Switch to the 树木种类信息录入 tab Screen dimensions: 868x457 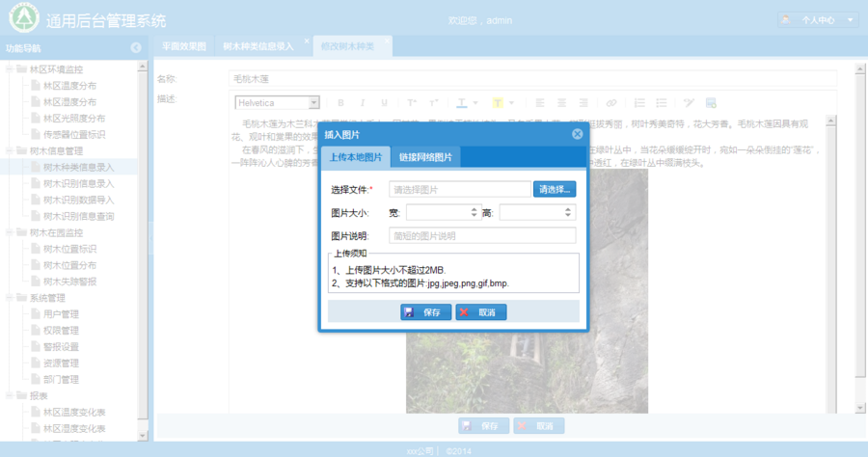(258, 46)
